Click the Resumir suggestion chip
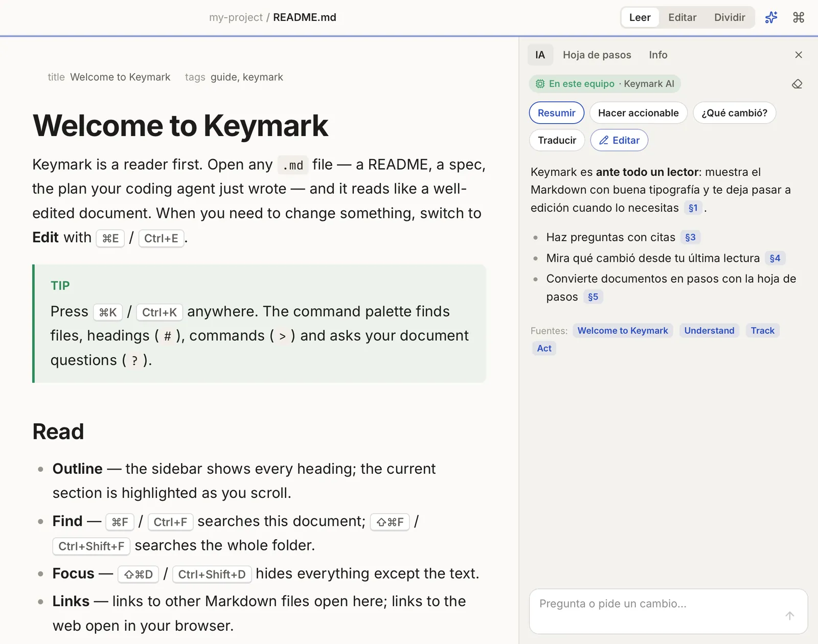 click(557, 113)
